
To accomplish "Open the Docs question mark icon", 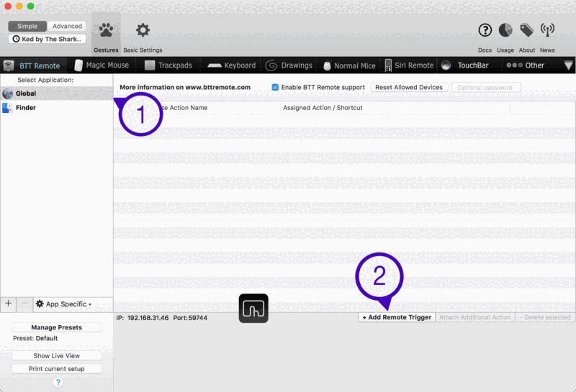I will pos(485,29).
